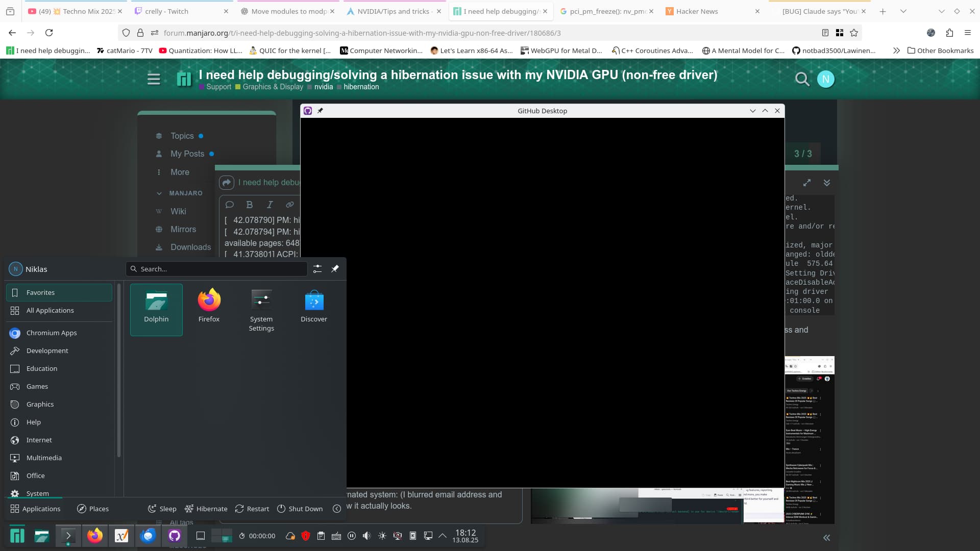Click the Thunderbird icon in taskbar
The image size is (980, 551).
click(148, 536)
